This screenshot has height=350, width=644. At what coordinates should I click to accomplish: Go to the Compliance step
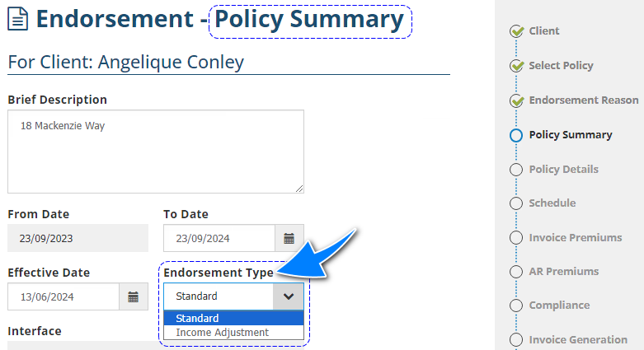(559, 306)
